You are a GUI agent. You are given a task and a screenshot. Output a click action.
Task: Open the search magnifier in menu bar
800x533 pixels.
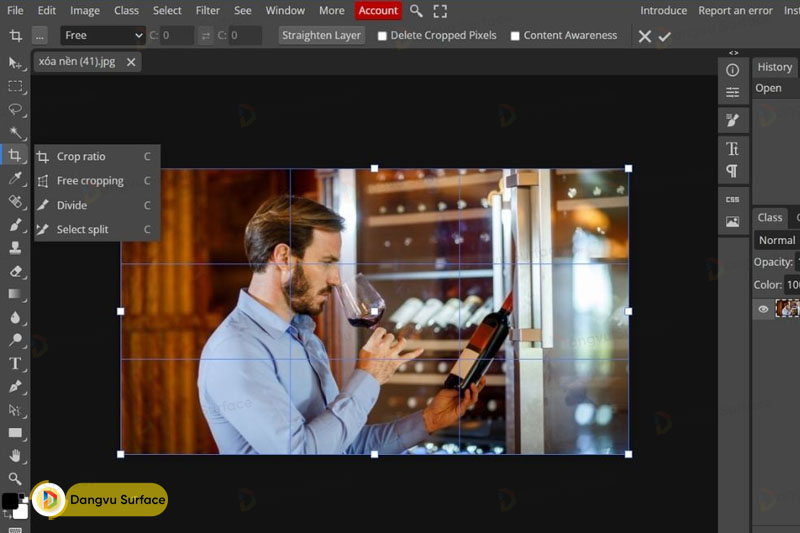tap(416, 11)
